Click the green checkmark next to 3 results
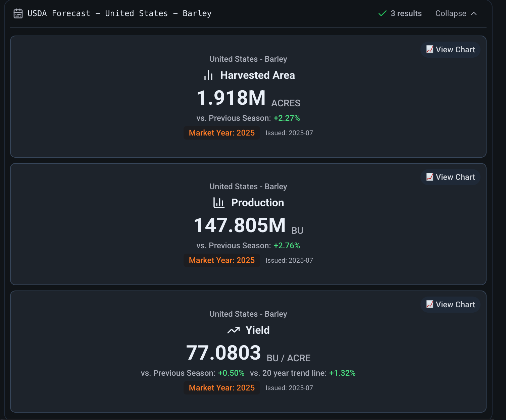 [382, 13]
